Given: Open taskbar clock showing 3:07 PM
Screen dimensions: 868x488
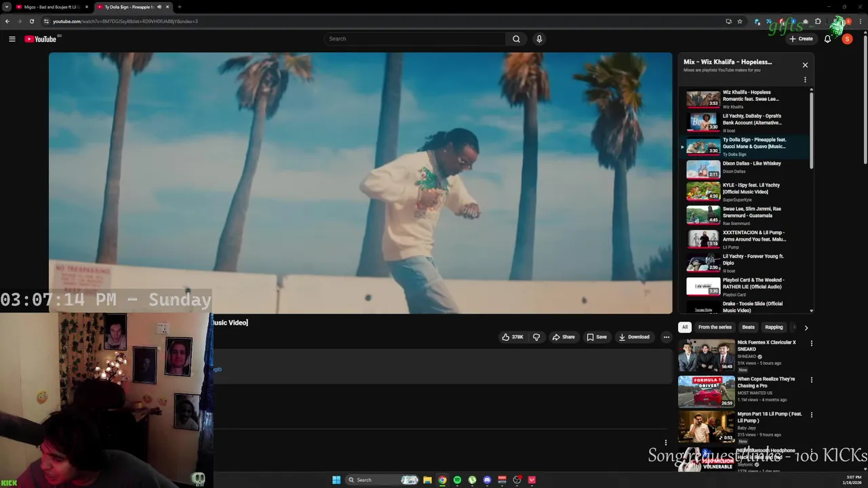Looking at the screenshot, I should tap(852, 480).
